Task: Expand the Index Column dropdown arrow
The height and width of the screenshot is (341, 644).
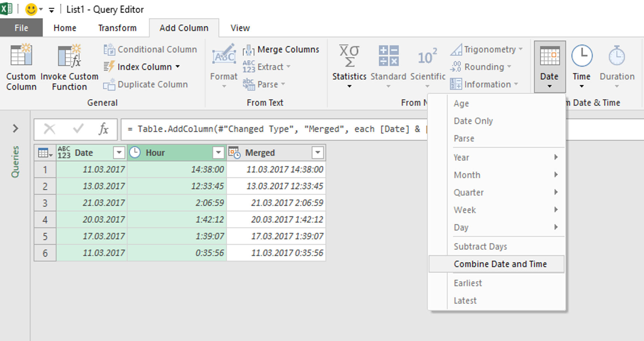Action: click(x=178, y=67)
